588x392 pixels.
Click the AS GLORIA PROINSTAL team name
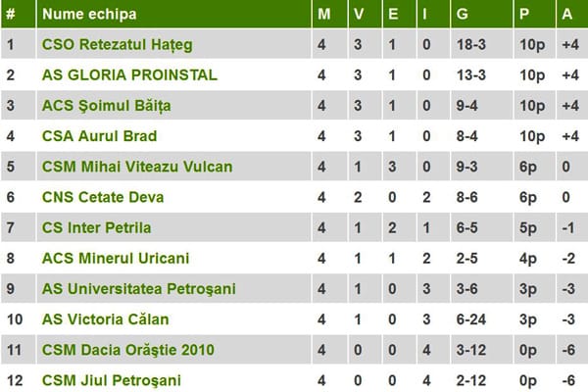pos(129,74)
